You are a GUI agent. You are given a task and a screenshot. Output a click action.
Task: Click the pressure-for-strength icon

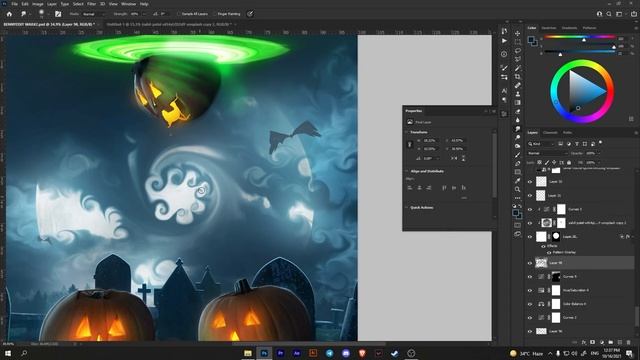[x=250, y=14]
